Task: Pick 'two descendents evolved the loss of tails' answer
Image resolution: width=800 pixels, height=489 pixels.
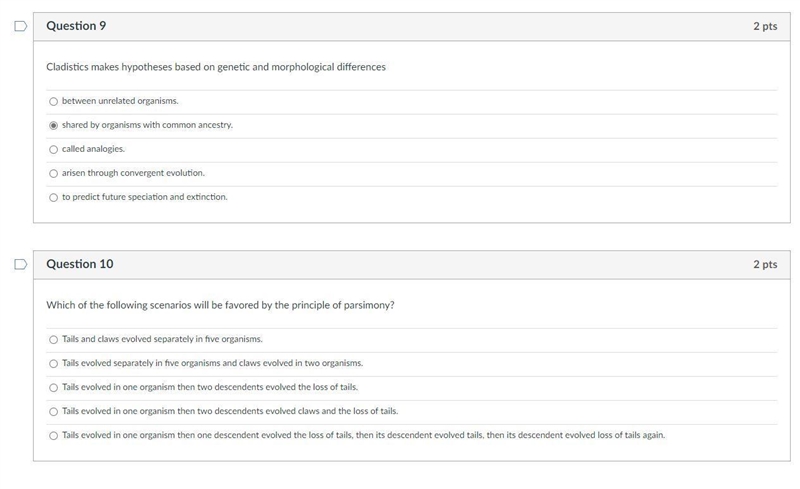Action: click(x=53, y=387)
